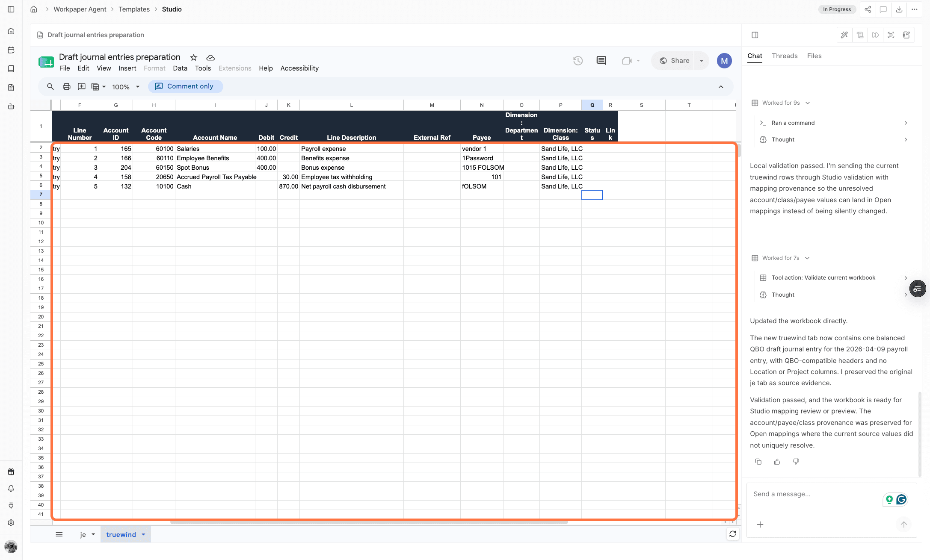Screen dimensions: 930x560
Task: Open all sheets list icon
Action: (59, 534)
